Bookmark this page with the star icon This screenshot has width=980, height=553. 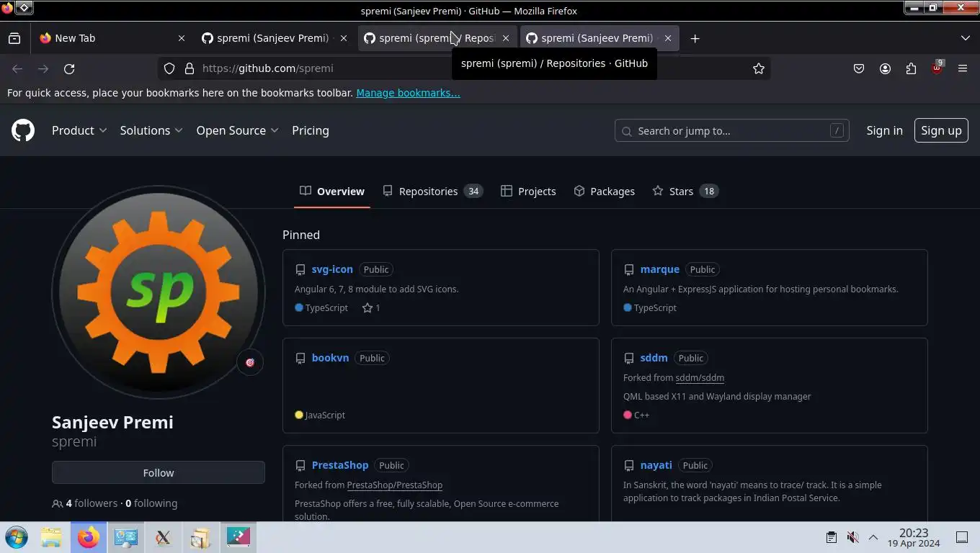[x=759, y=68]
